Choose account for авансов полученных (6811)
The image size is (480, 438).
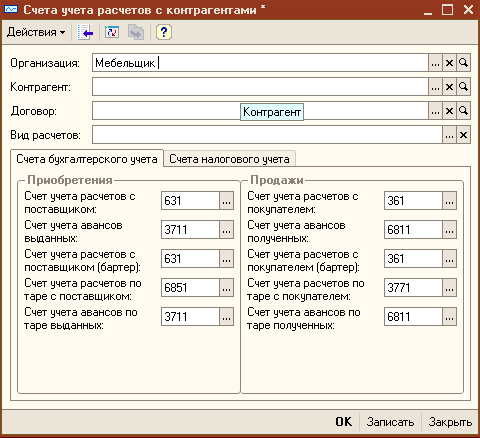449,230
